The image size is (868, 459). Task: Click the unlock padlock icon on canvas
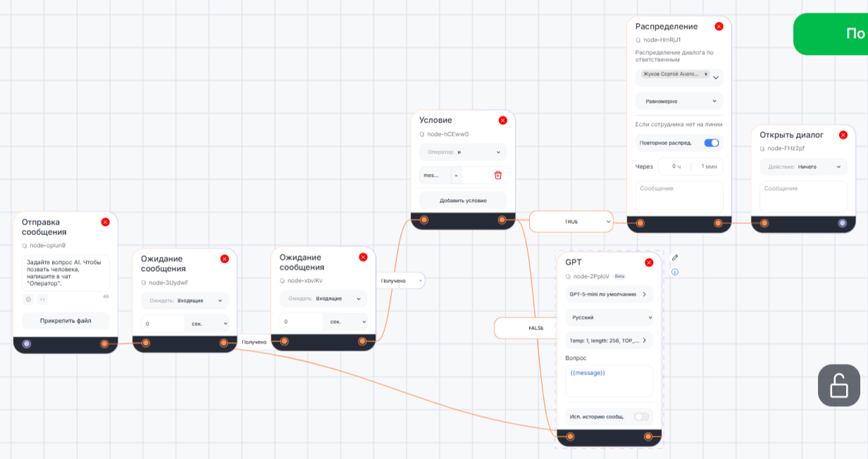[838, 385]
